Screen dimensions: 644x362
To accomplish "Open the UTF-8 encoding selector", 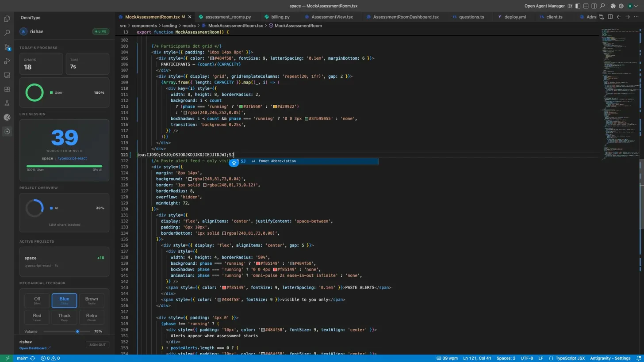I will coord(525,358).
